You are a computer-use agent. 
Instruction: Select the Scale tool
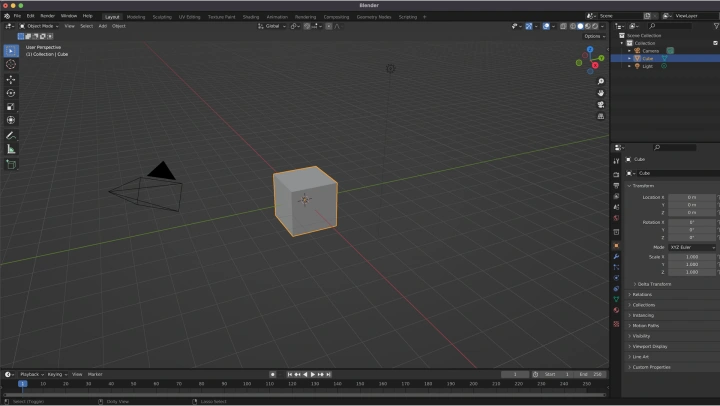pyautogui.click(x=11, y=107)
